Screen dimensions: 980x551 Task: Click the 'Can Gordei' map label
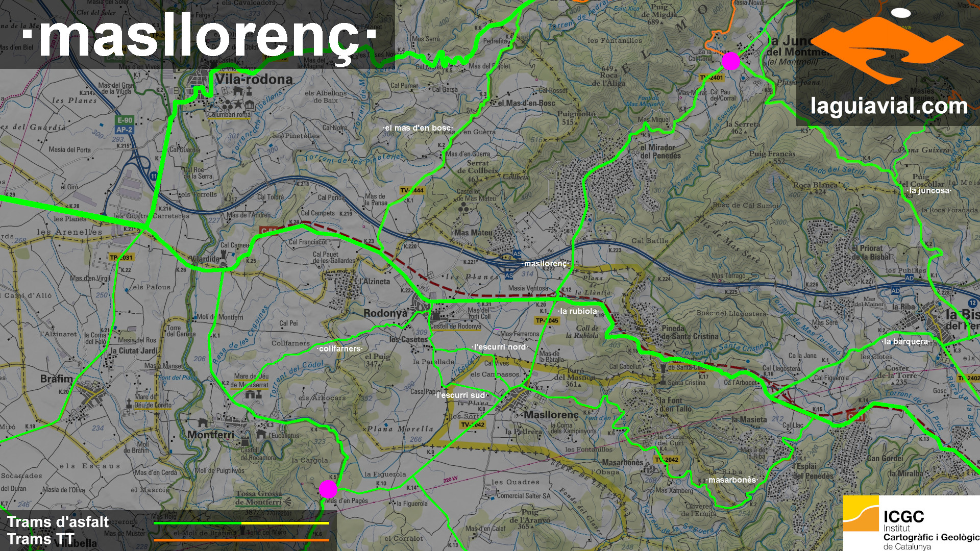click(x=886, y=458)
